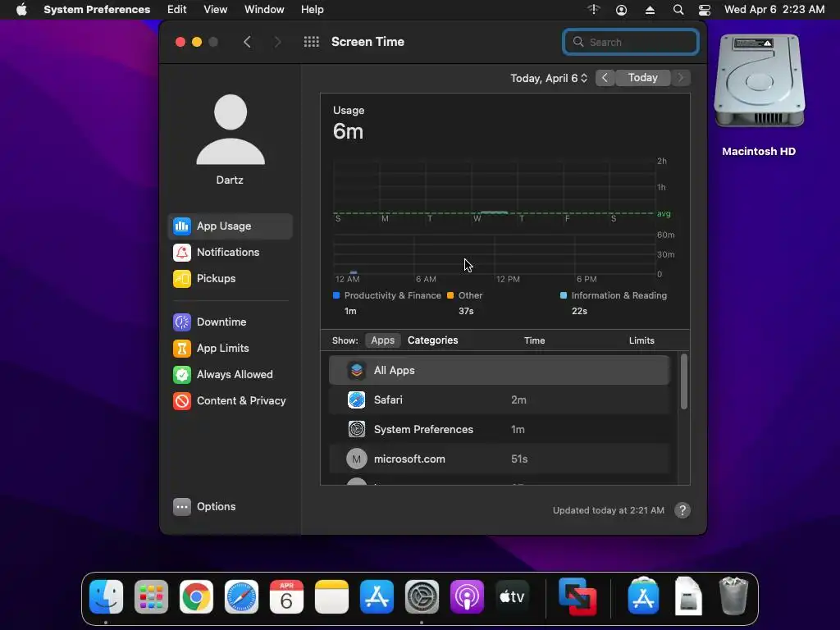Viewport: 840px width, 630px height.
Task: Open Control Center in menu bar
Action: pos(705,10)
